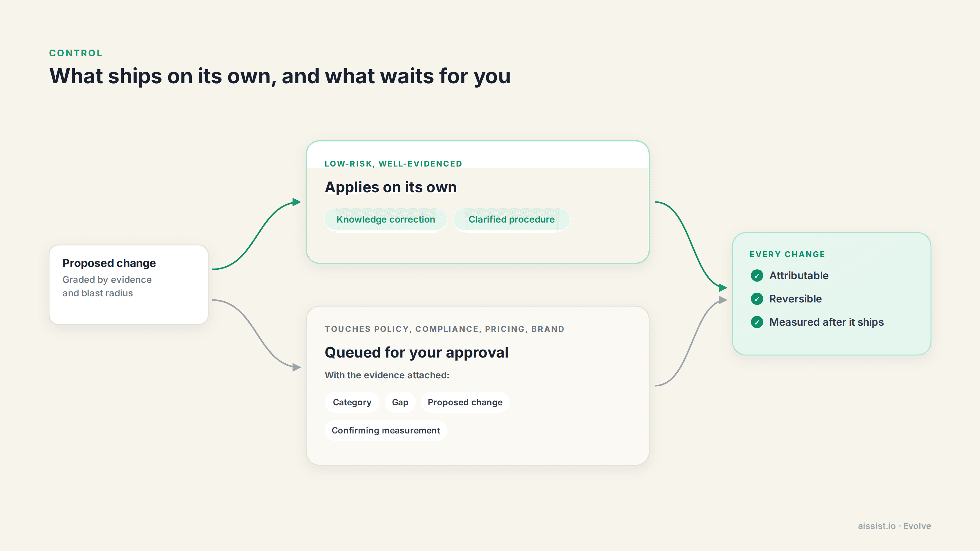980x551 pixels.
Task: Click the Category evidence chip
Action: [x=352, y=402]
